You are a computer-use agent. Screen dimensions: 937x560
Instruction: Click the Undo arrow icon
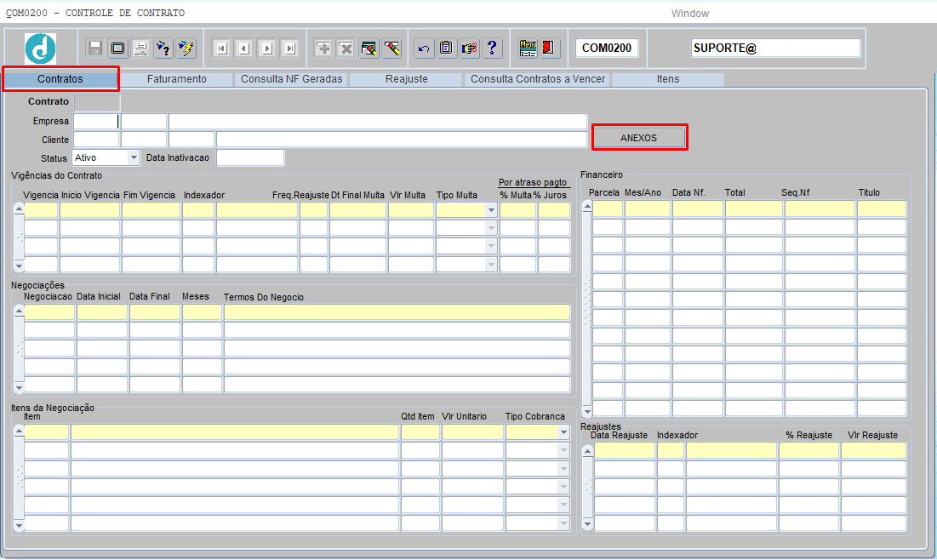424,48
